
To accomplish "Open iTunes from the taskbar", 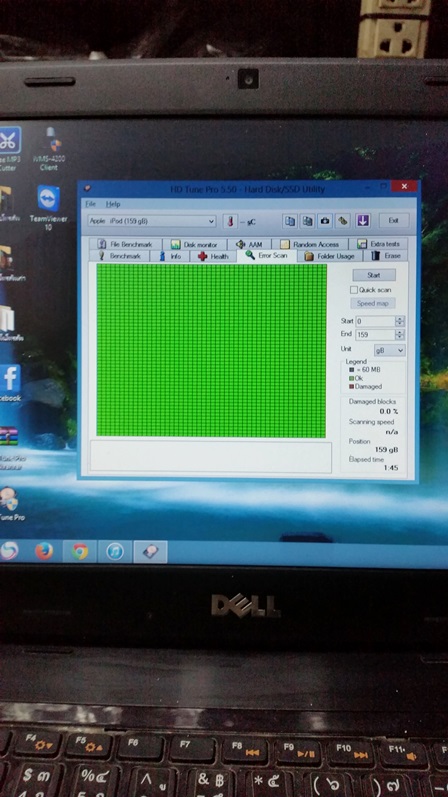I will click(115, 551).
